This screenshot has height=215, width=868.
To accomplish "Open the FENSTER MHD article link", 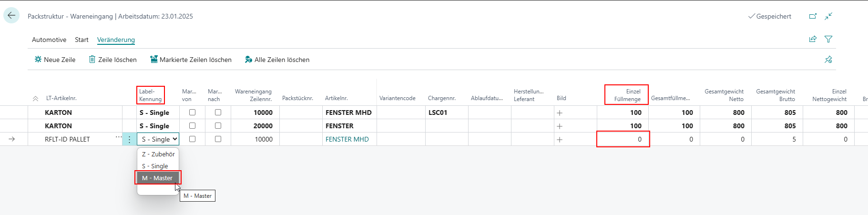I will click(x=347, y=139).
